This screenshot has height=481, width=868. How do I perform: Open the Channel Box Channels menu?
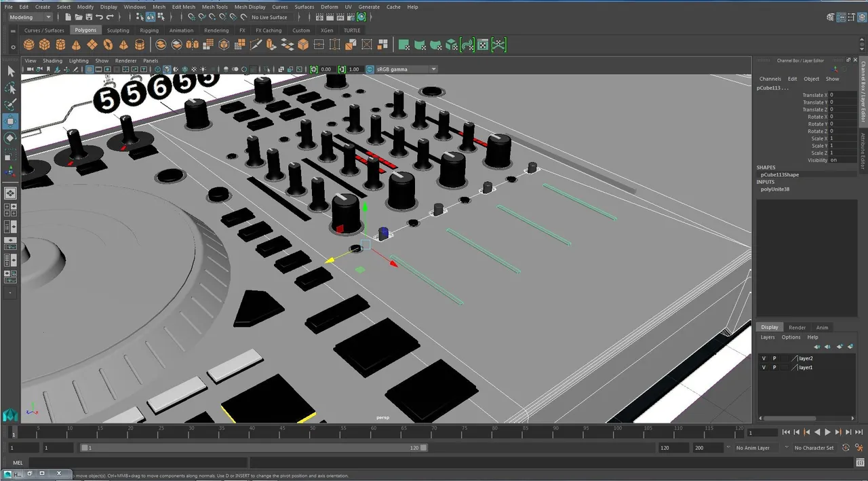pyautogui.click(x=770, y=79)
